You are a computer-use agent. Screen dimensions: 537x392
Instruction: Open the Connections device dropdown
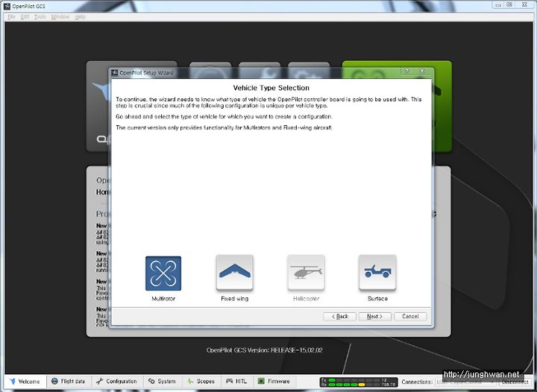click(465, 382)
